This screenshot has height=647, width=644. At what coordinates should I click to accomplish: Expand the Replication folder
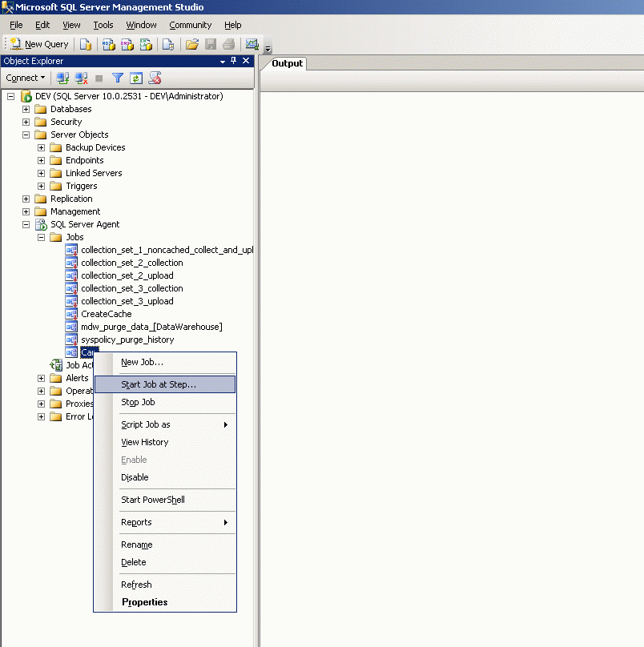point(26,199)
